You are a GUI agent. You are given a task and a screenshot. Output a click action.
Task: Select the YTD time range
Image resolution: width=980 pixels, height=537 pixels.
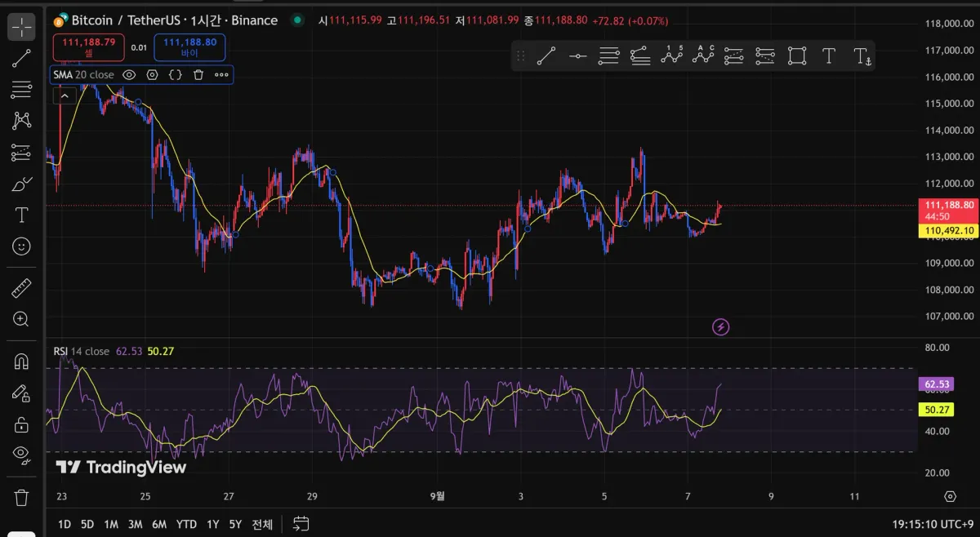click(186, 524)
